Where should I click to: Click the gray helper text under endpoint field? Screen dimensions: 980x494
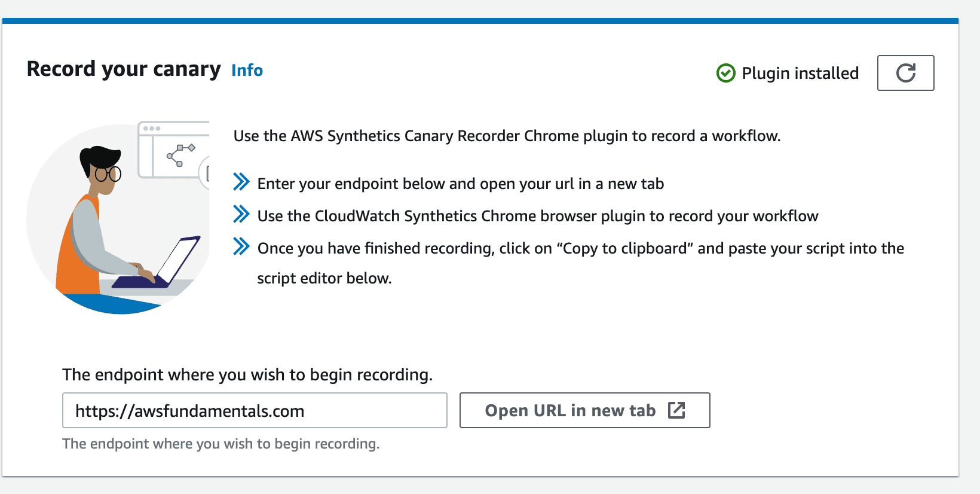point(221,444)
